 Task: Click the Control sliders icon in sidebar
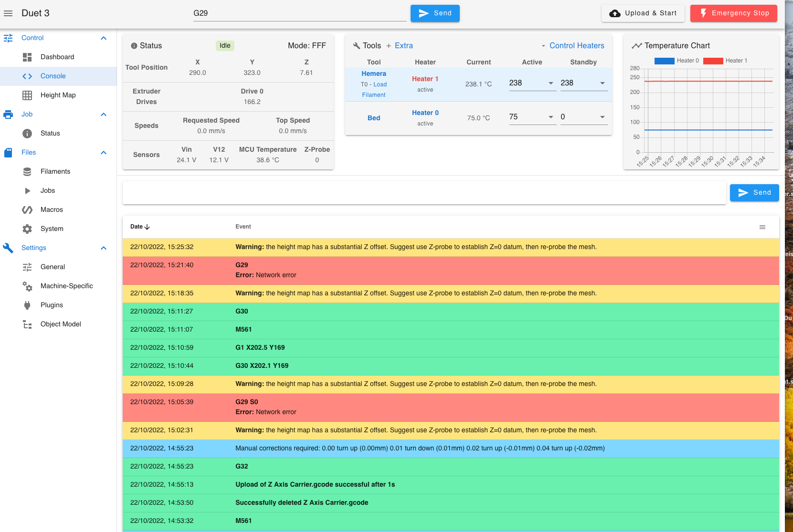pyautogui.click(x=8, y=38)
